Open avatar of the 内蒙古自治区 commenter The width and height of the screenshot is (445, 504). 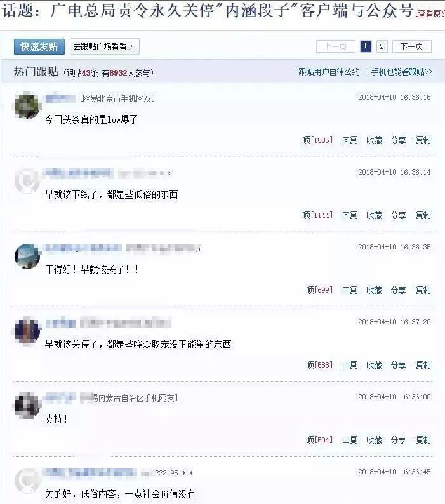(x=28, y=406)
